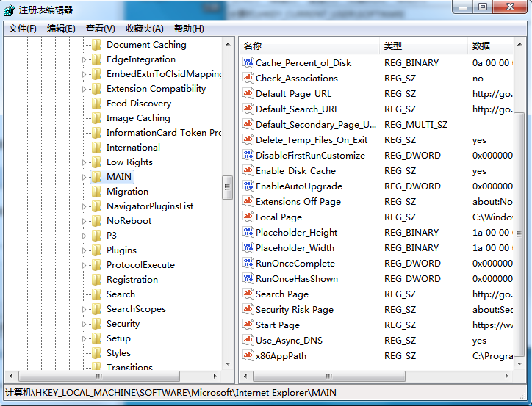This screenshot has height=406, width=532.
Task: Expand the Plugins key
Action: pyautogui.click(x=85, y=250)
